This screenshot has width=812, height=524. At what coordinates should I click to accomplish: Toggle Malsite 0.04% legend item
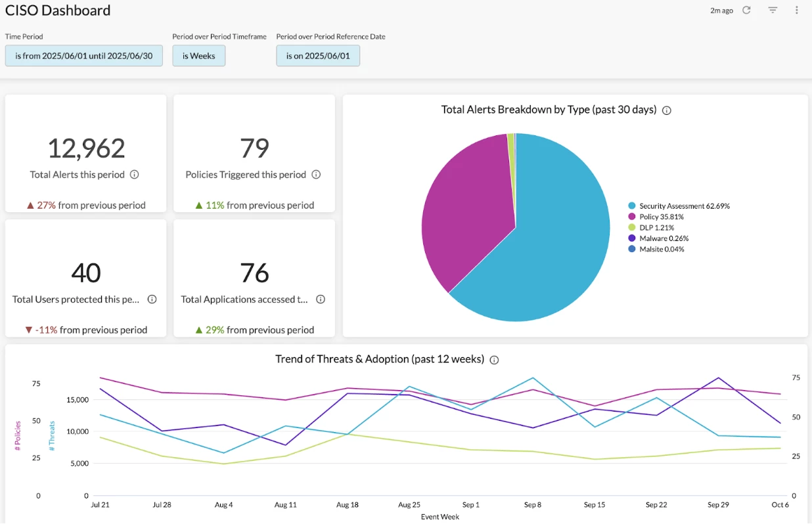click(656, 249)
